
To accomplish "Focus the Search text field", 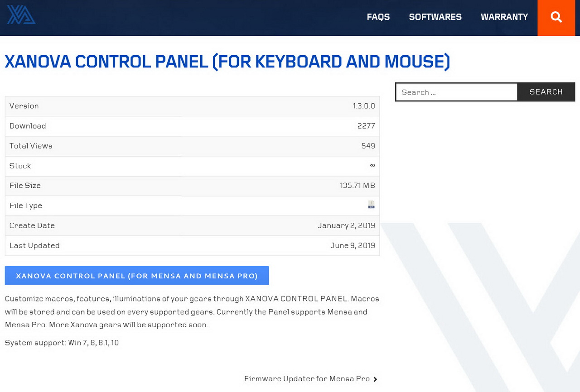I will tap(456, 92).
